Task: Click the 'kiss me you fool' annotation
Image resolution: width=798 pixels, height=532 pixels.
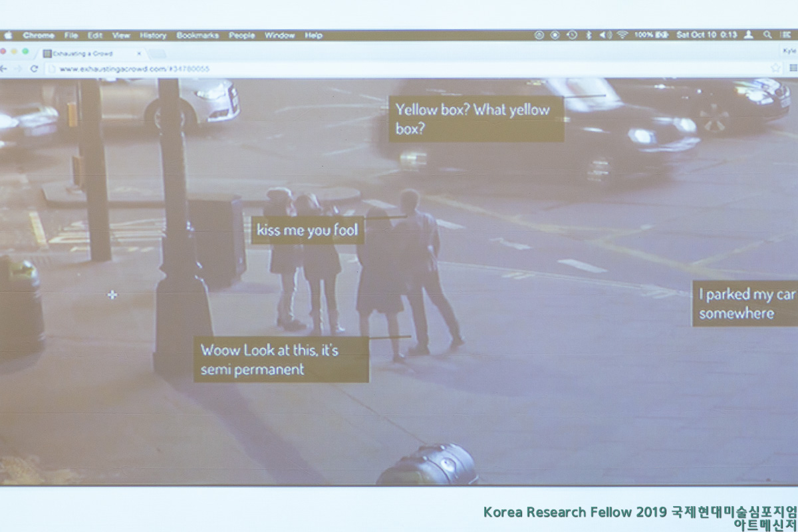Action: (307, 230)
